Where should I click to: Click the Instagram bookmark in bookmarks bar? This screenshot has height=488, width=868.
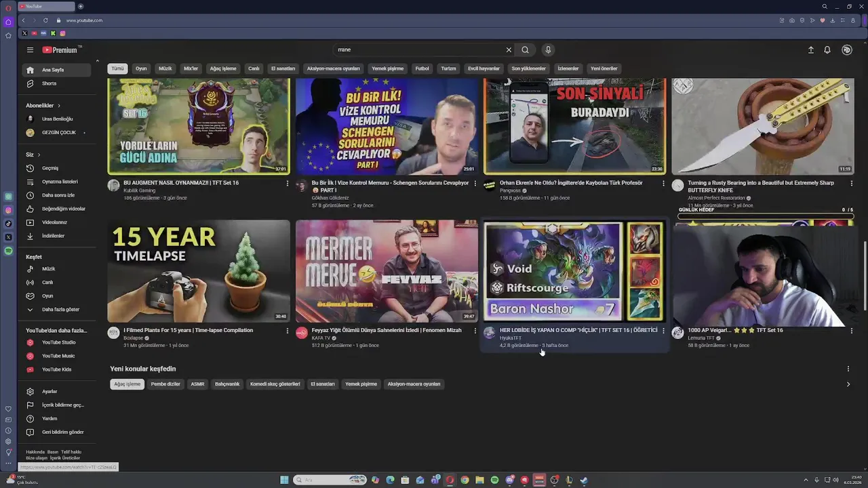point(62,33)
